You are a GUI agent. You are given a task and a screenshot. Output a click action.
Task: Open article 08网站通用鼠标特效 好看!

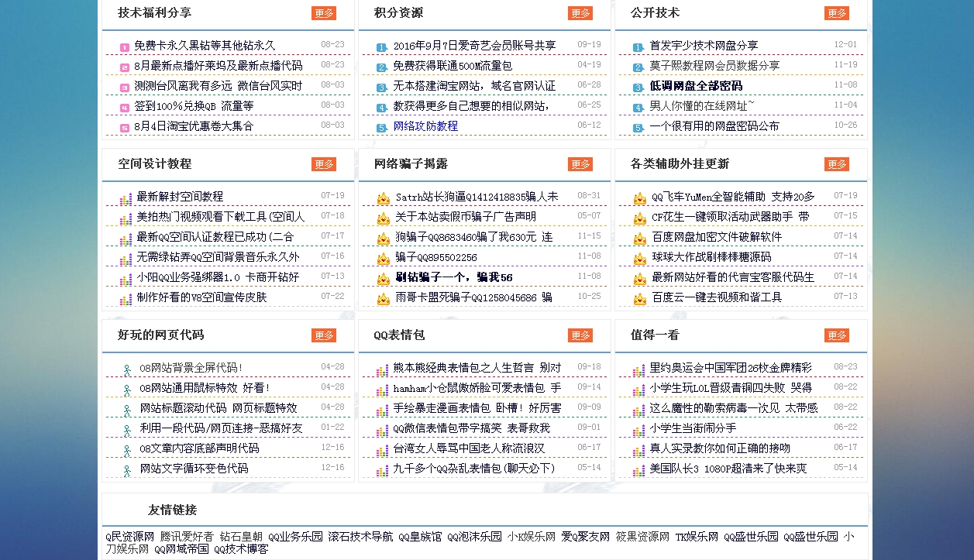[205, 388]
